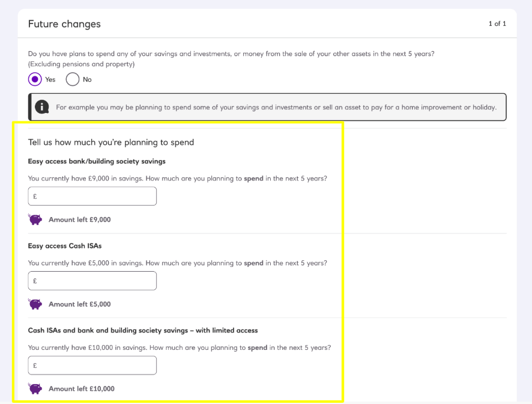Click the Amount left £9,000 text

[79, 220]
